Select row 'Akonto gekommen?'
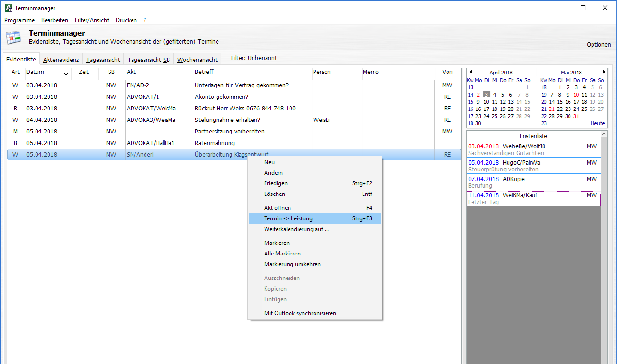 tap(234, 97)
